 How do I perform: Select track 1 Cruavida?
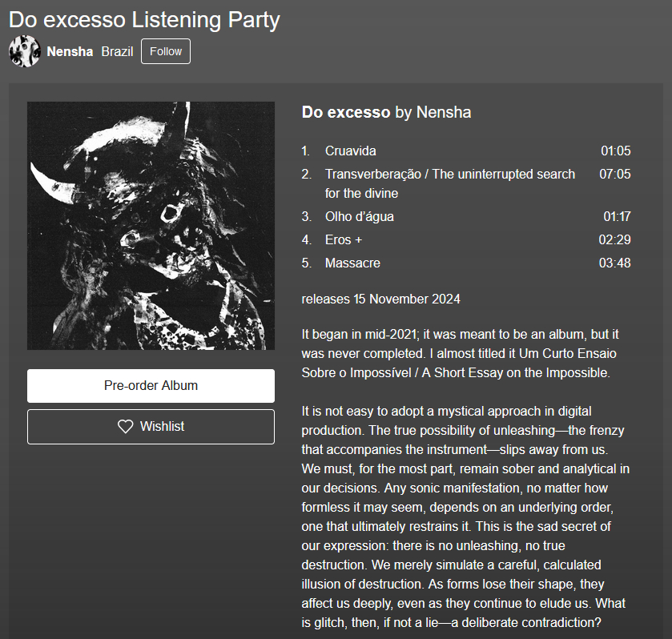[466, 151]
